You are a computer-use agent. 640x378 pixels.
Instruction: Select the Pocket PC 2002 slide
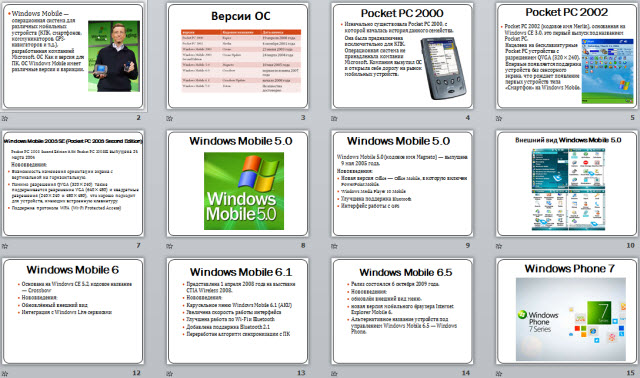point(567,56)
